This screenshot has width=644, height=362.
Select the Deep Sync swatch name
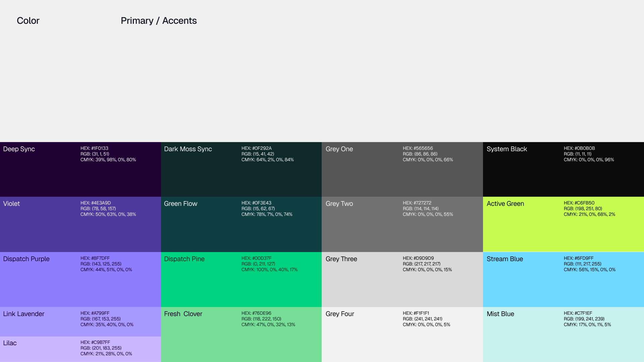[x=19, y=149]
